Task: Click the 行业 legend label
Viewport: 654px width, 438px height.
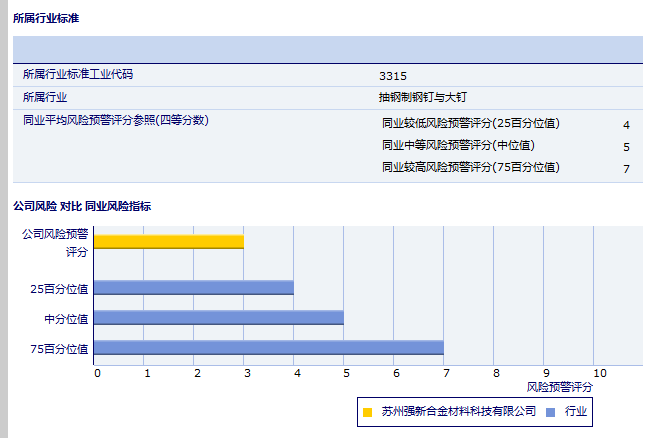Action: point(575,411)
